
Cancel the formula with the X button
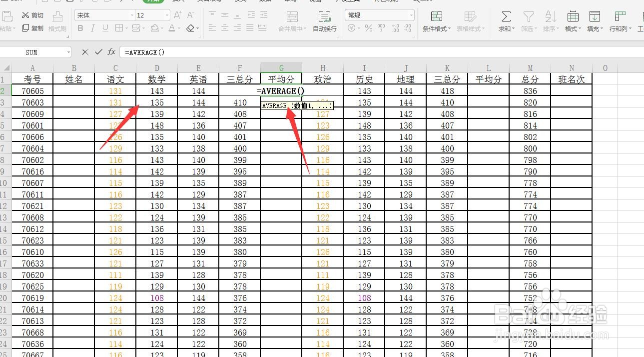coord(85,52)
